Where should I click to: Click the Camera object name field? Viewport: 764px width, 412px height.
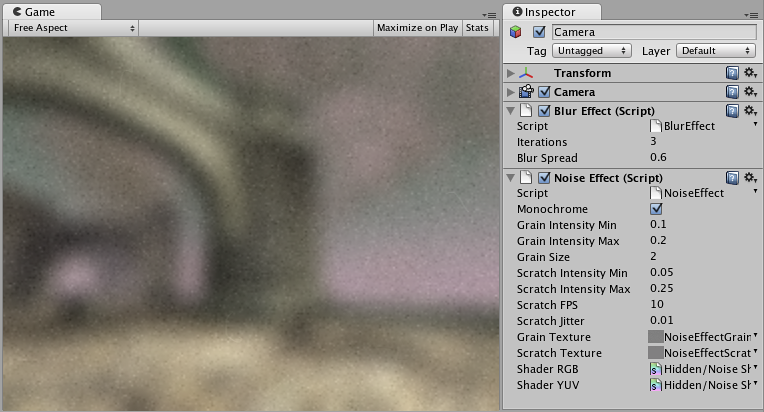pos(654,32)
